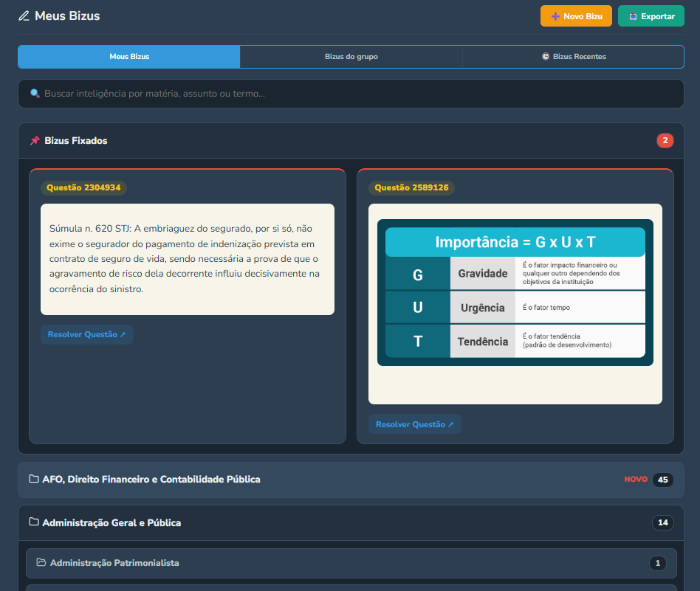Screen dimensions: 700x591
Task: Focus the Buscar inteligência search field
Action: (351, 94)
